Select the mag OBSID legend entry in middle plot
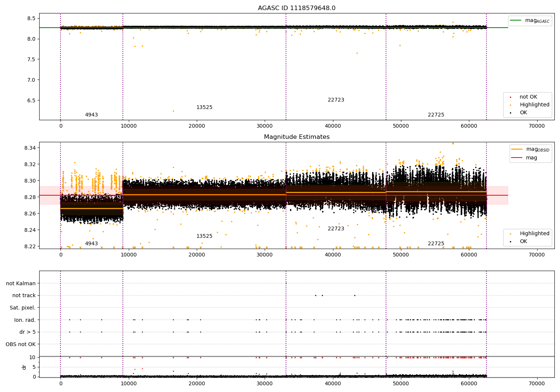The height and width of the screenshot is (392, 560). 530,149
